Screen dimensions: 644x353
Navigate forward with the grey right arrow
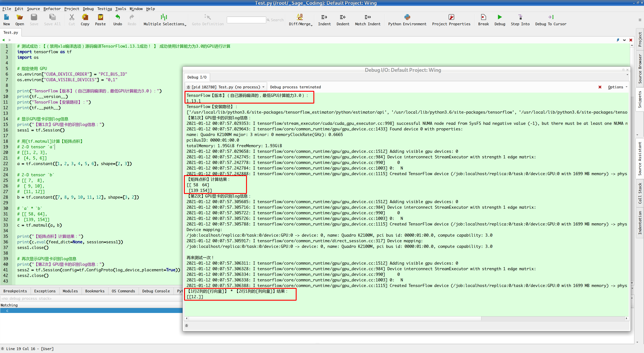coord(10,40)
